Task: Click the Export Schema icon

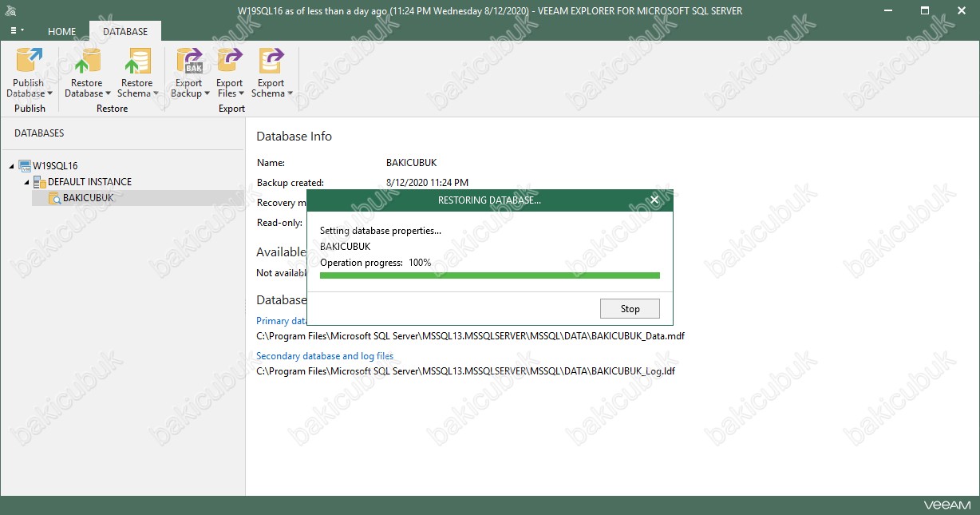Action: [x=271, y=61]
